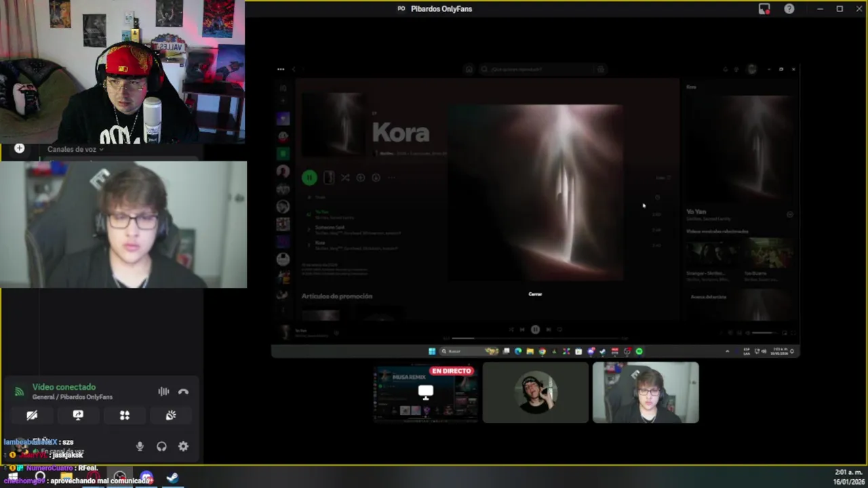Open File Explorer on the bottom taskbar
Viewport: 868px width, 488px height.
(x=68, y=478)
